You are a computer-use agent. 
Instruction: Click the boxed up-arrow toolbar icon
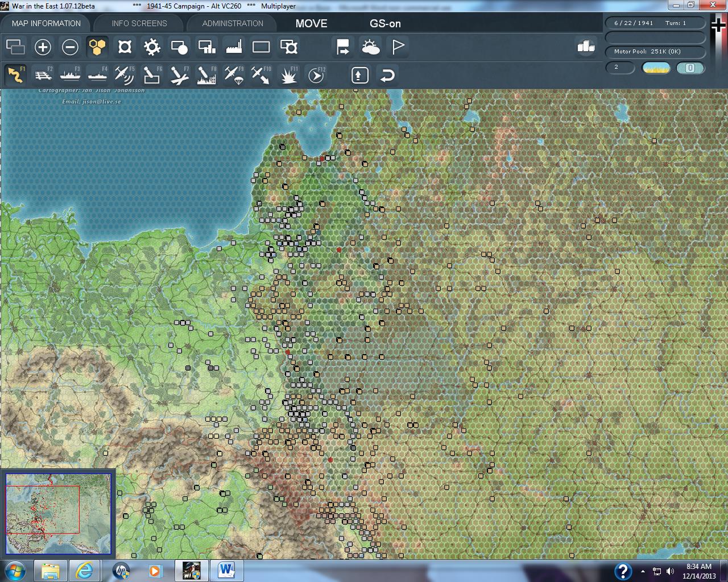(359, 75)
